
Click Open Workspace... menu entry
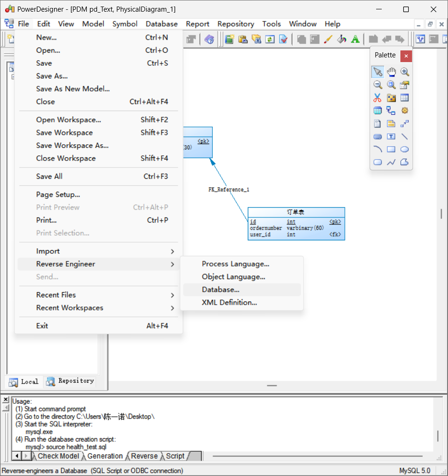click(98, 119)
